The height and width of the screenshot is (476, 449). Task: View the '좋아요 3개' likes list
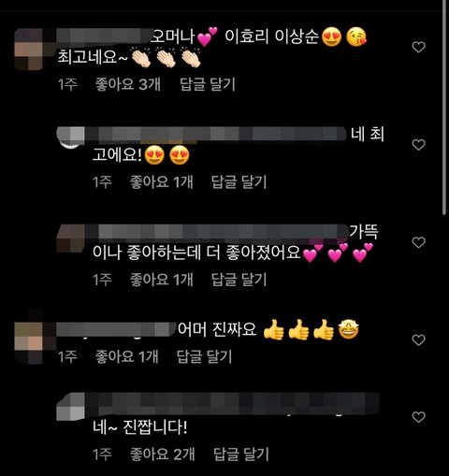click(x=128, y=84)
